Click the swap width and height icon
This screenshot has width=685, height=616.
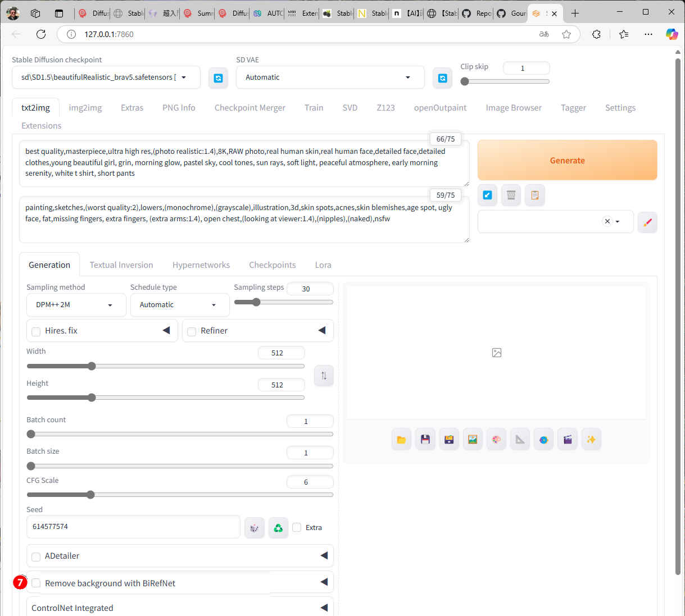324,376
